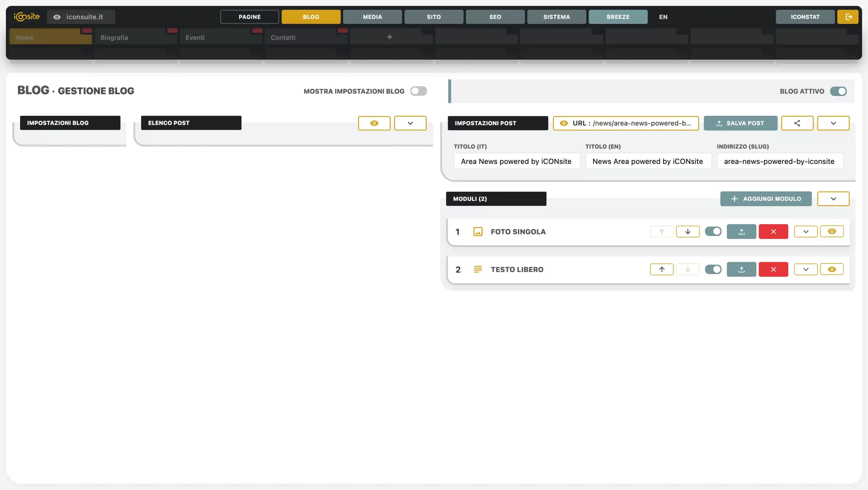Delete the Foto Singola module
Viewport: 868px width, 490px height.
[x=773, y=232]
